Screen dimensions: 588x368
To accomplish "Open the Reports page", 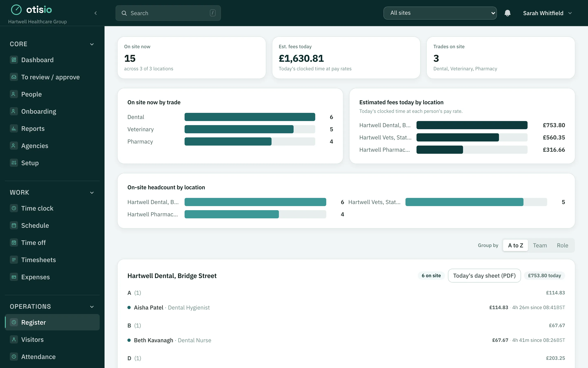I will [x=52, y=129].
